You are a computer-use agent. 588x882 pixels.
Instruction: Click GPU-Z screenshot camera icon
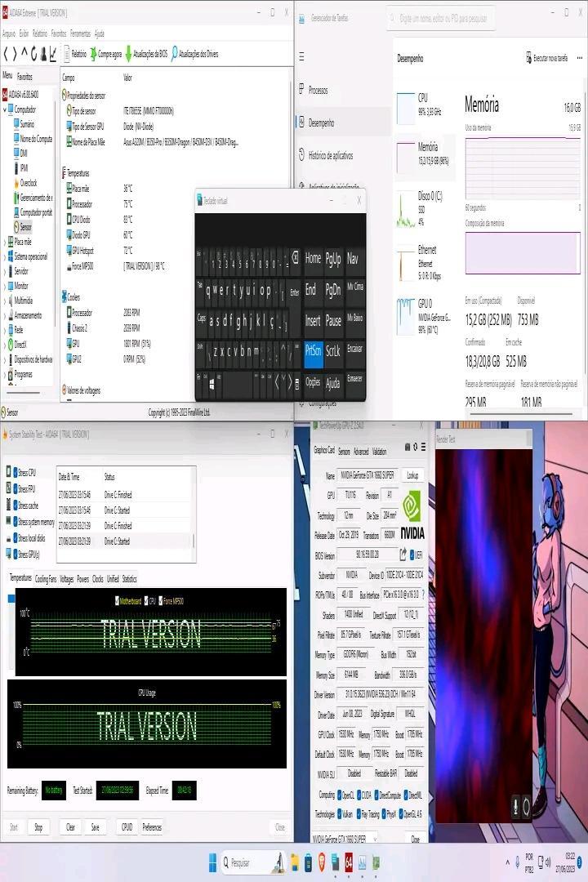[x=407, y=448]
